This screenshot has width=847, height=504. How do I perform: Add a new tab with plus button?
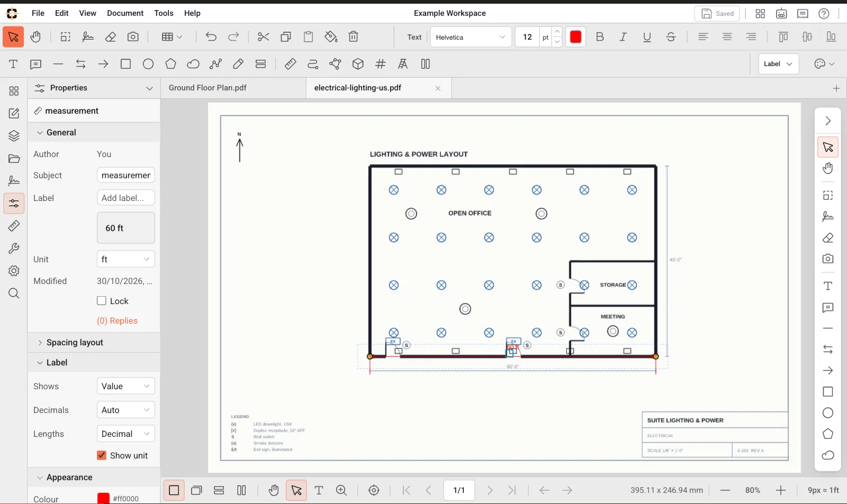(836, 88)
